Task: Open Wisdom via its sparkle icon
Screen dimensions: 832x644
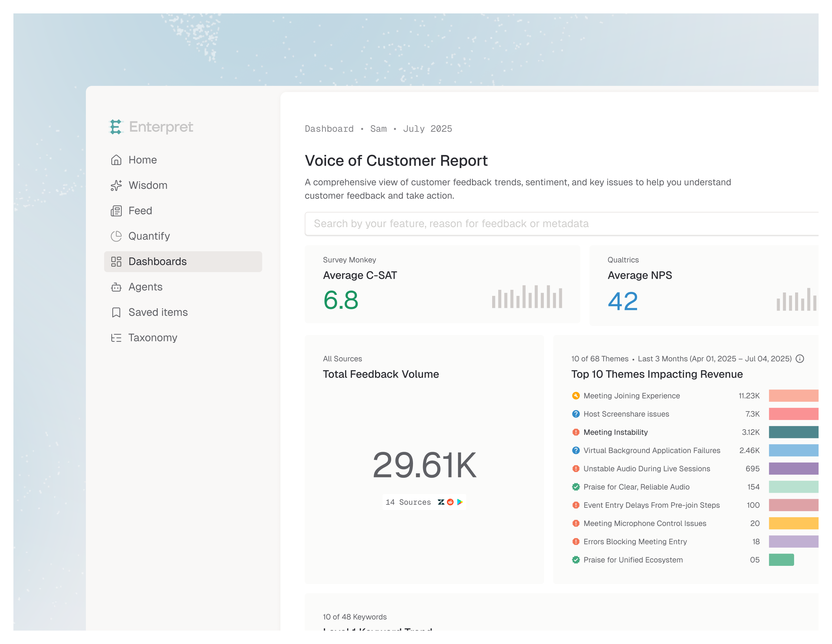Action: pos(116,185)
